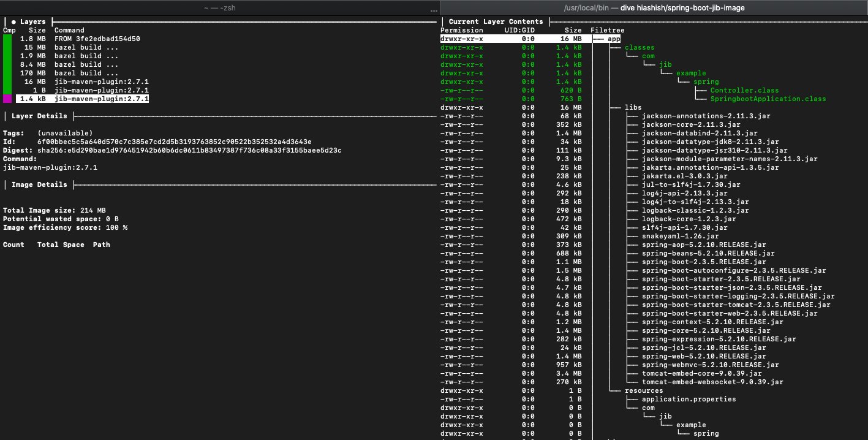Select spring-boot-autoconfigure-2.3.5.RELEASE.jar
The image size is (868, 440).
734,270
